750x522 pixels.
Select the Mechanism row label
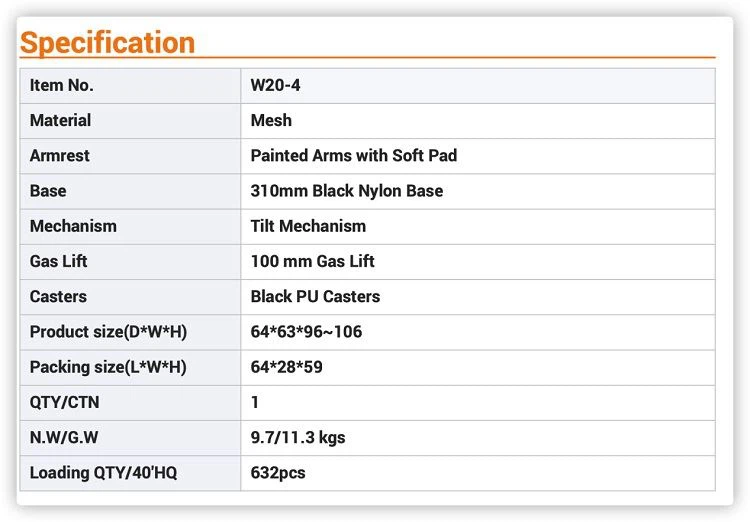(x=73, y=226)
